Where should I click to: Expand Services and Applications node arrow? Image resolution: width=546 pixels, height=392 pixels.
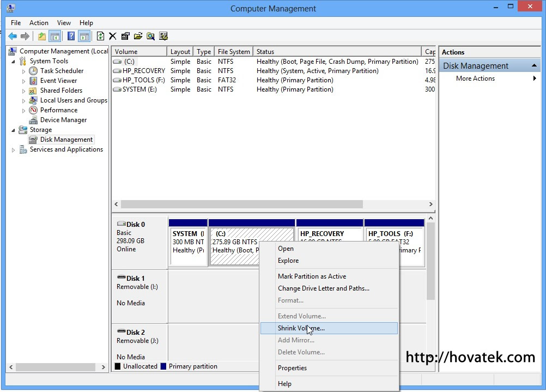[x=13, y=150]
